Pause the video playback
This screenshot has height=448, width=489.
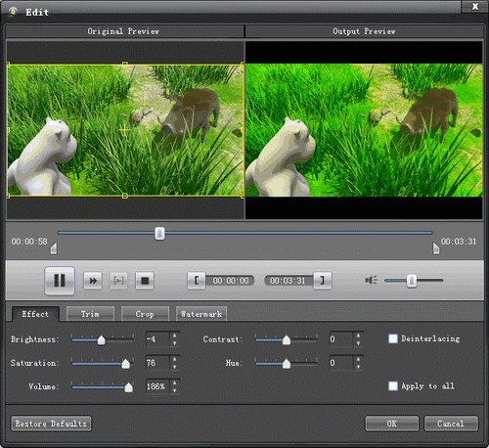60,281
